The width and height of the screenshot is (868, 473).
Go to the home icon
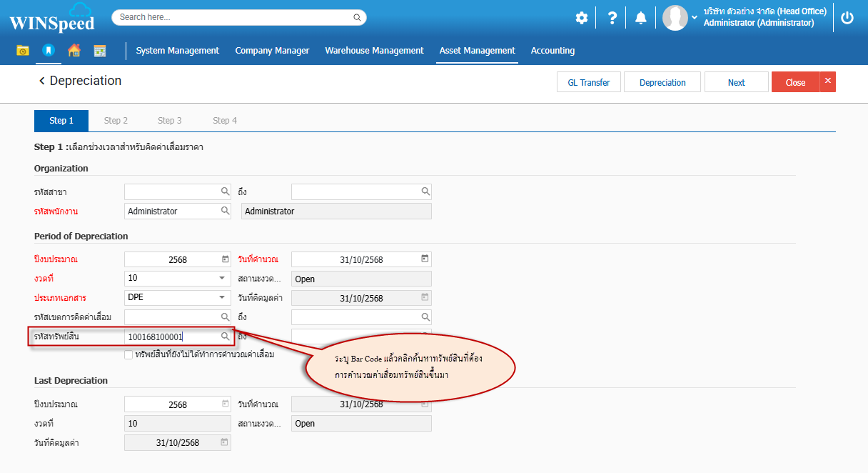(74, 51)
